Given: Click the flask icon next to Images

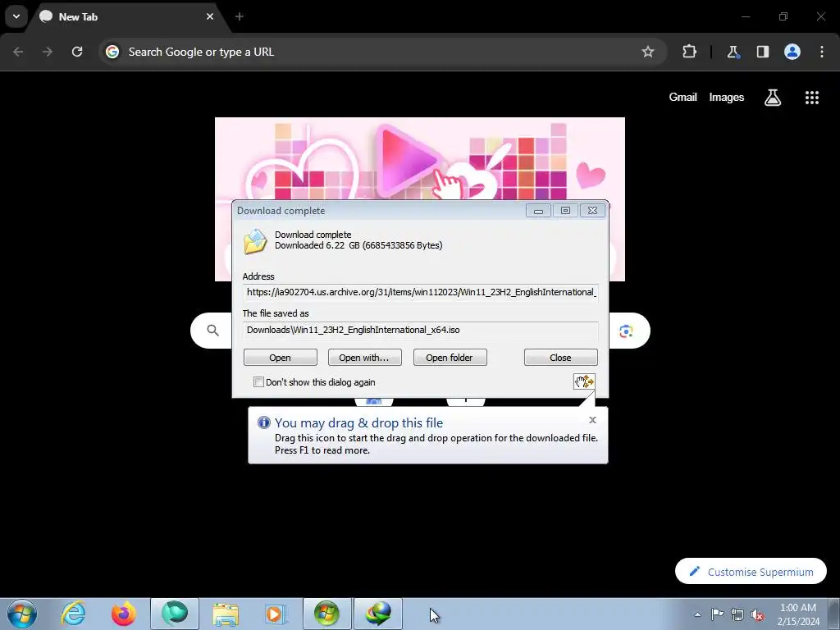Looking at the screenshot, I should [x=773, y=97].
